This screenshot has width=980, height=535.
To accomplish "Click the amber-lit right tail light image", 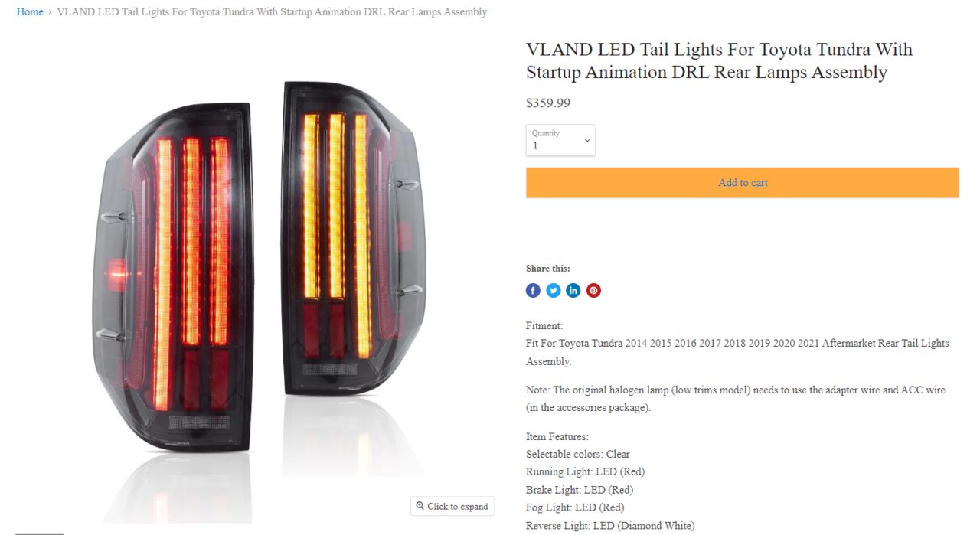I will click(x=352, y=239).
